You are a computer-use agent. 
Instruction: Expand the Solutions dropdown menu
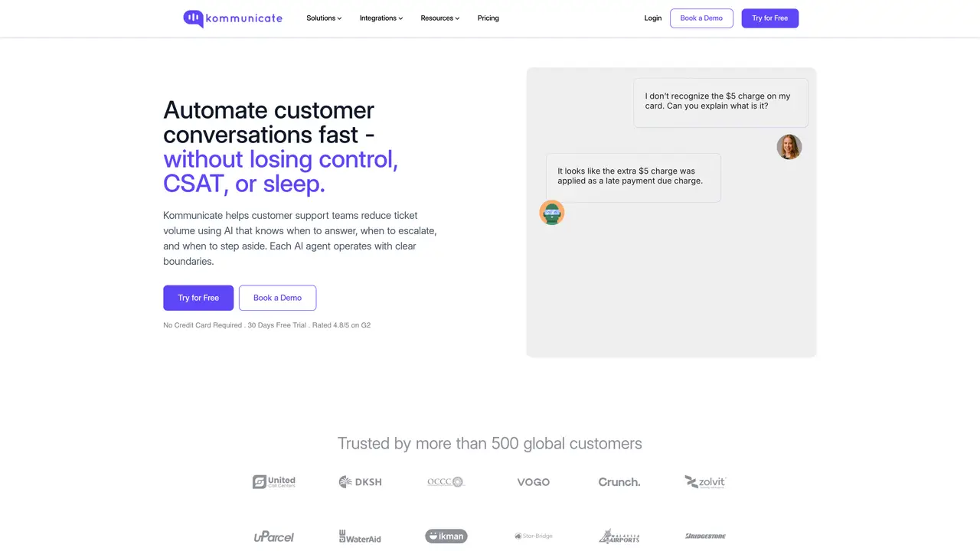tap(324, 18)
